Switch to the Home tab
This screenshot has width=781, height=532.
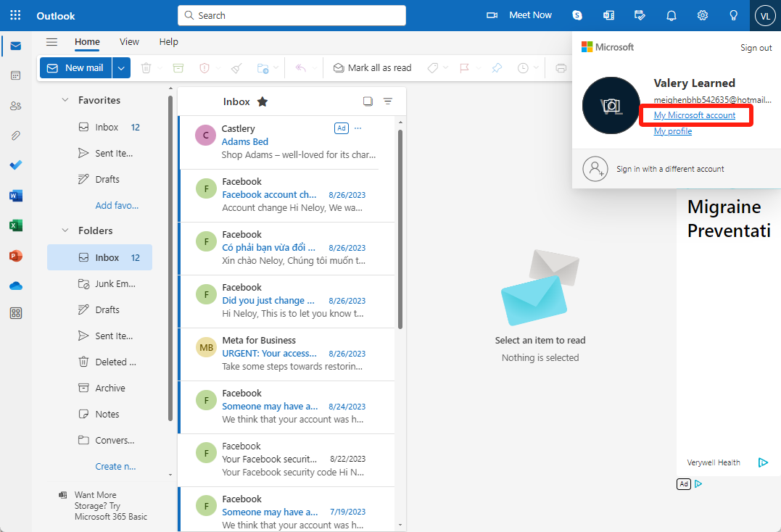[x=87, y=42]
